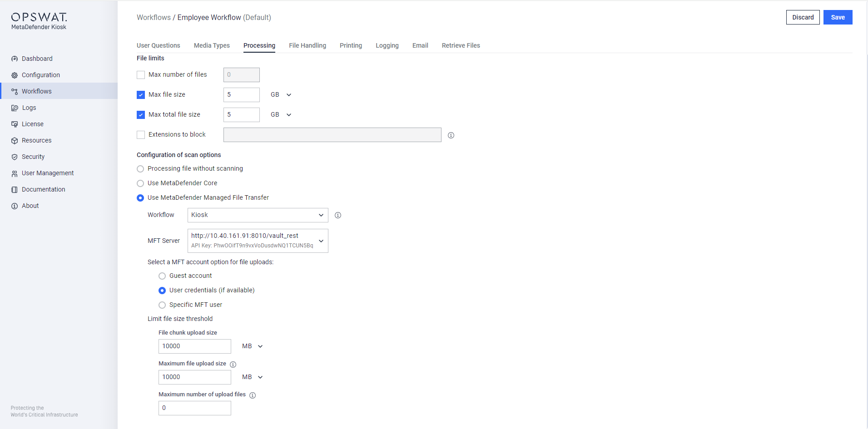Click the Max total file size value field
Screen dimensions: 868x429
(242, 115)
